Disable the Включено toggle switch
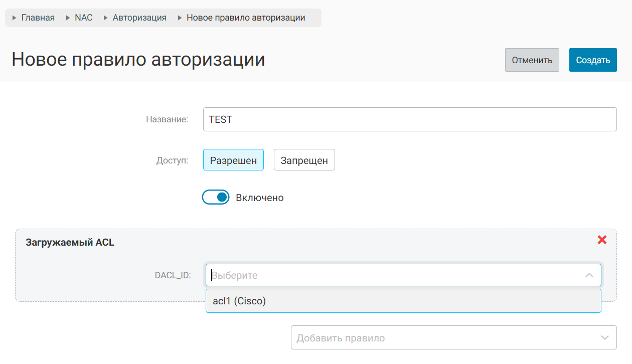This screenshot has width=632, height=364. 216,198
